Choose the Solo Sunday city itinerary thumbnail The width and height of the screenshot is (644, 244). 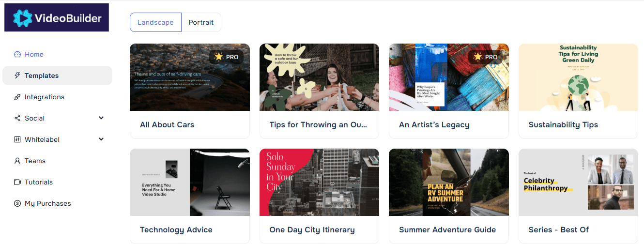click(319, 182)
